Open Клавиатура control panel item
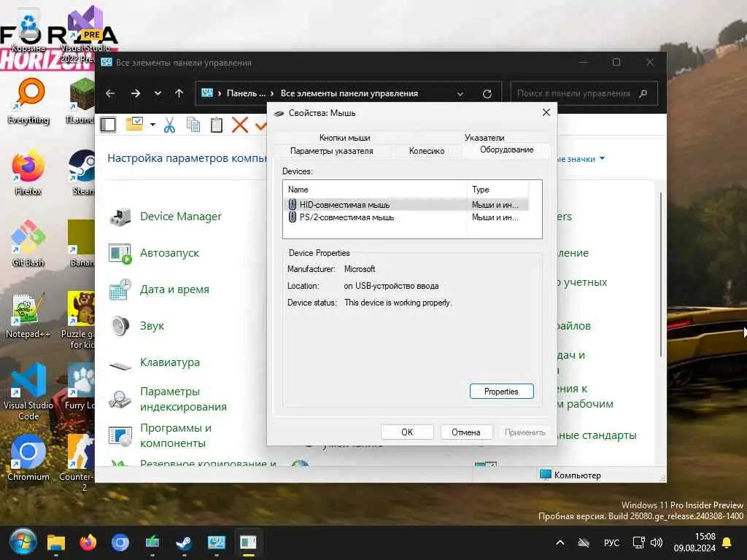Viewport: 747px width, 560px height. tap(169, 362)
